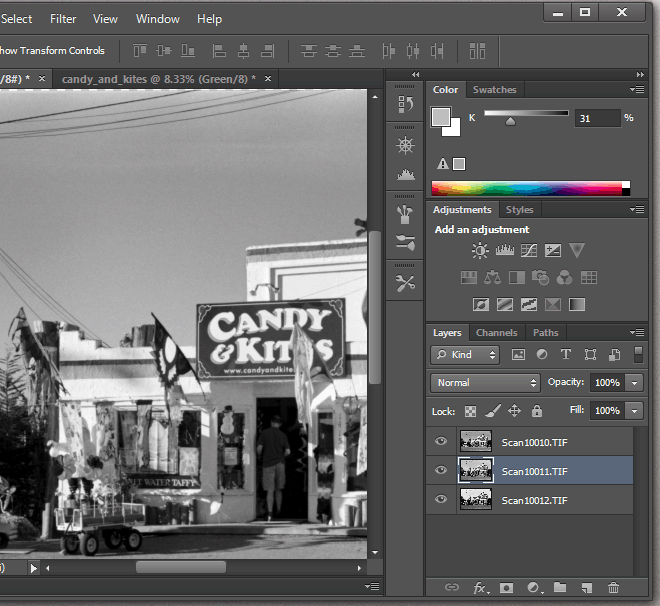Open the History panel icon
The width and height of the screenshot is (660, 606).
(x=405, y=104)
